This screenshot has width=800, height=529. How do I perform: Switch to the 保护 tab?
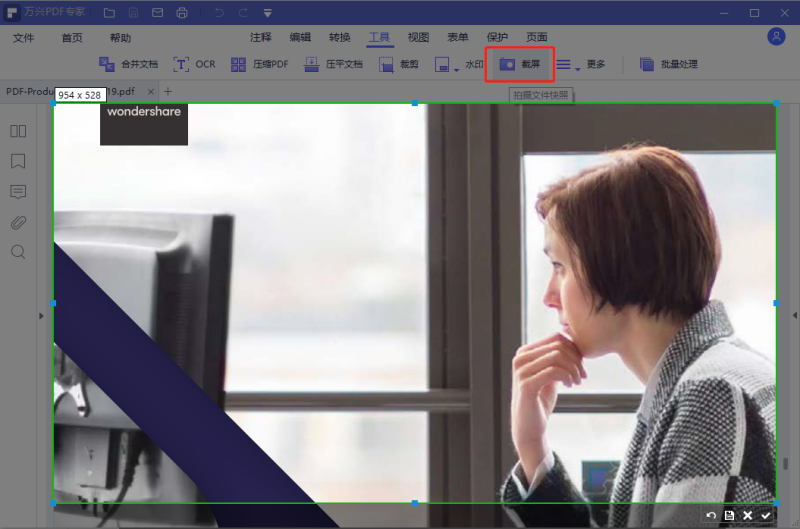coord(497,37)
